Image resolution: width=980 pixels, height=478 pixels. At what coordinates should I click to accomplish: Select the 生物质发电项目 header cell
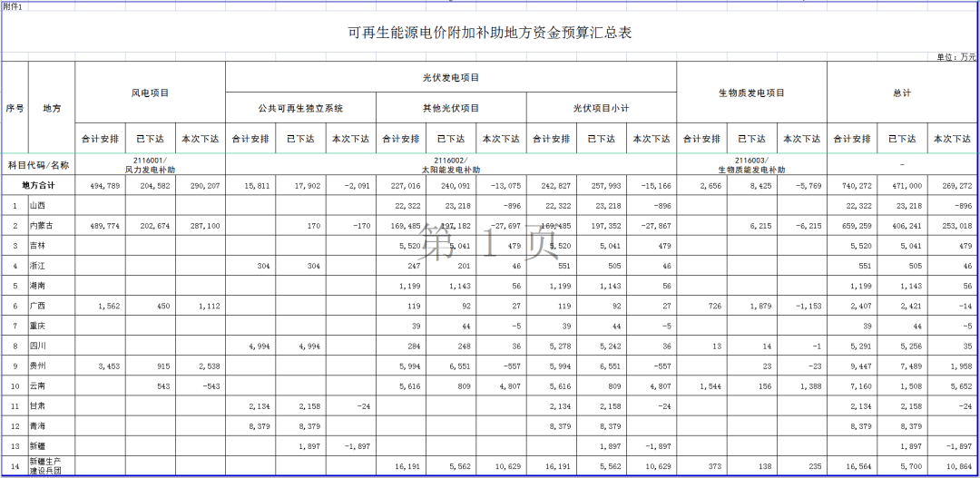pos(752,93)
